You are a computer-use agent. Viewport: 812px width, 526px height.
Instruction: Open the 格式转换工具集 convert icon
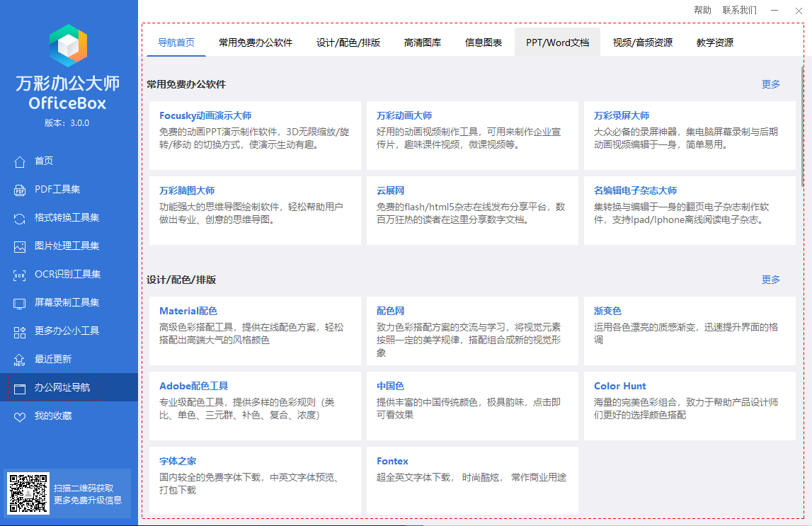(20, 218)
